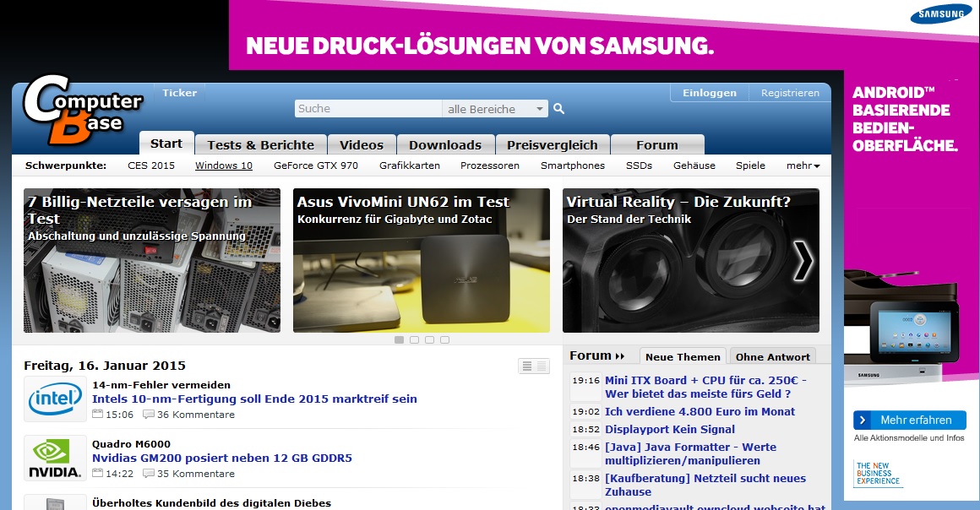Open 'Displayport Kein Signal' thread
980x510 pixels.
670,430
